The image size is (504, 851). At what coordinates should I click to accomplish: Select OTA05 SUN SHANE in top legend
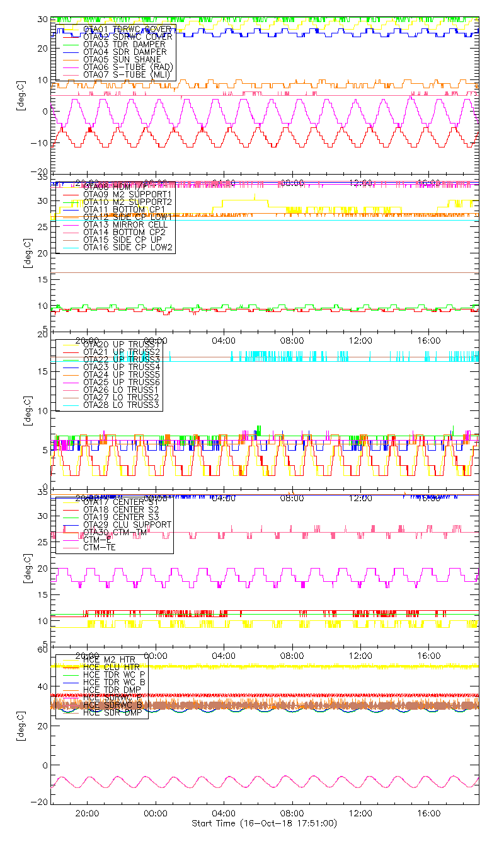coord(118,59)
